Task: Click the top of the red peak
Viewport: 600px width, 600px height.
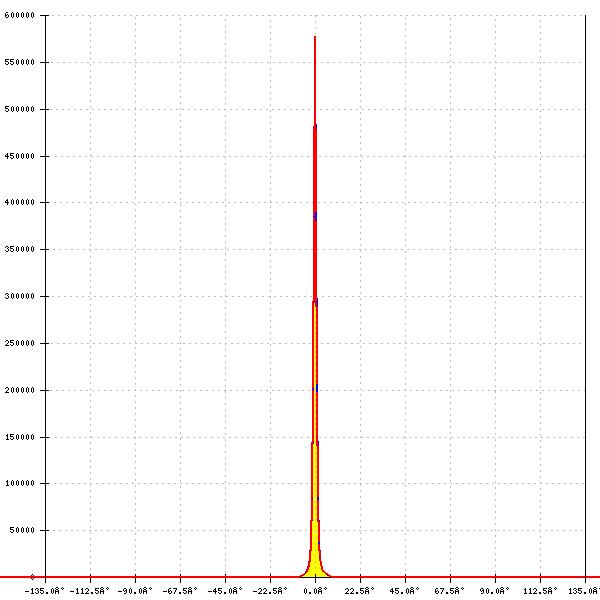Action: click(315, 38)
